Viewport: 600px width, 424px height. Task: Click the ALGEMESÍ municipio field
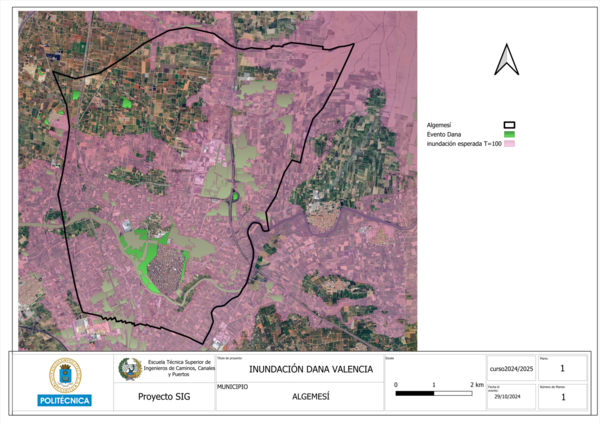click(x=297, y=397)
